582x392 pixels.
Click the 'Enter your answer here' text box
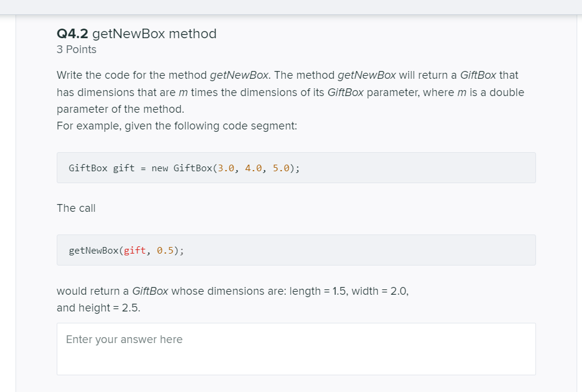[x=296, y=348]
